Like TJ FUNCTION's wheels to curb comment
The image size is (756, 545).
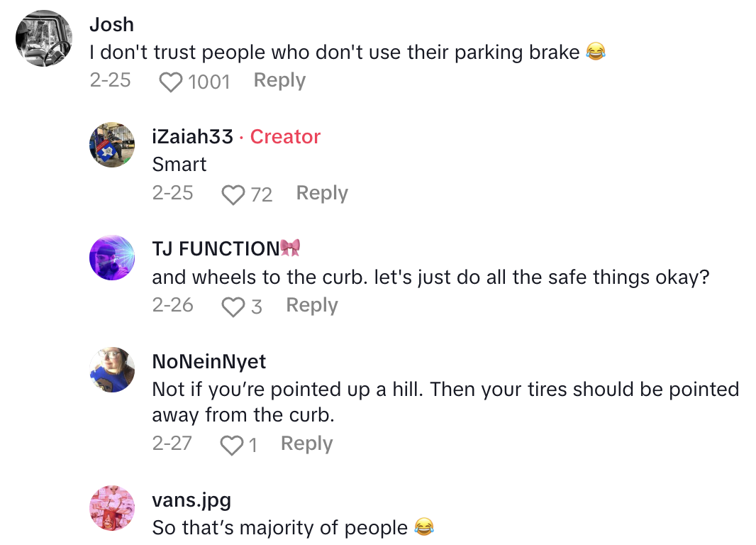(233, 307)
